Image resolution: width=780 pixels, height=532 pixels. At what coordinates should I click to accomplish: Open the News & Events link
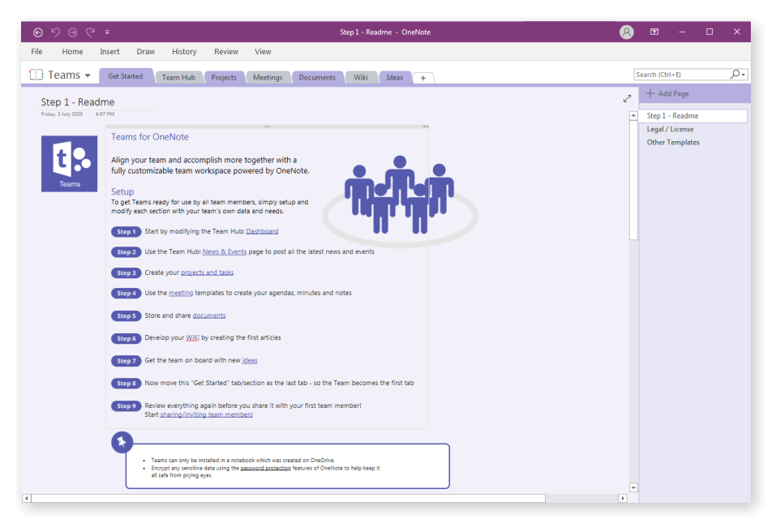tap(225, 252)
